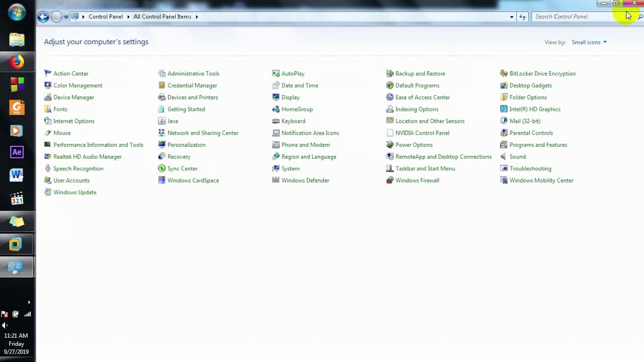The height and width of the screenshot is (362, 644).
Task: Click the Java icon
Action: point(162,121)
